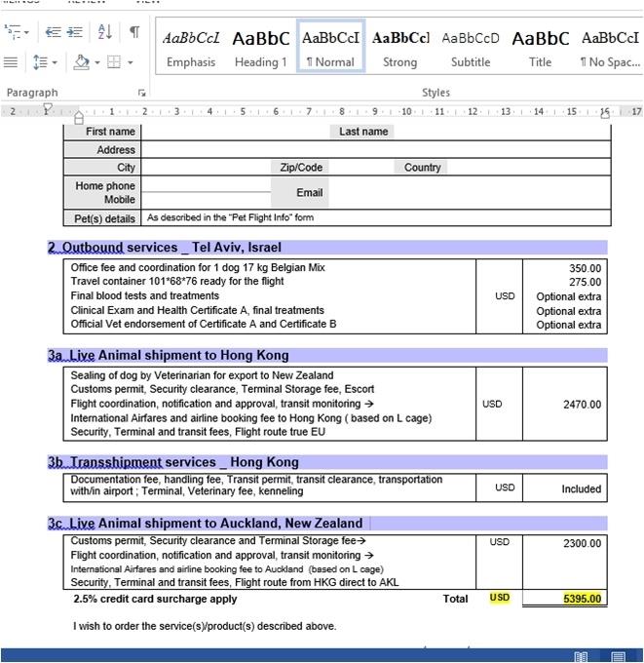Apply the Heading 1 style

(260, 48)
